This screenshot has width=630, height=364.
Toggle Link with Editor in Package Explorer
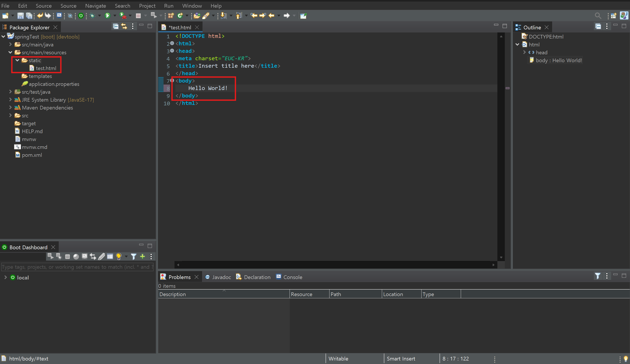(124, 26)
